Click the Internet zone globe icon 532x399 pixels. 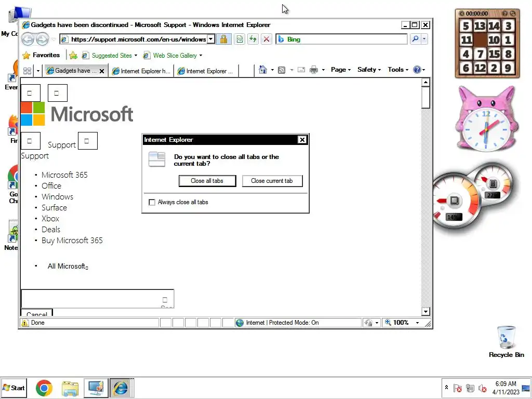click(x=240, y=323)
